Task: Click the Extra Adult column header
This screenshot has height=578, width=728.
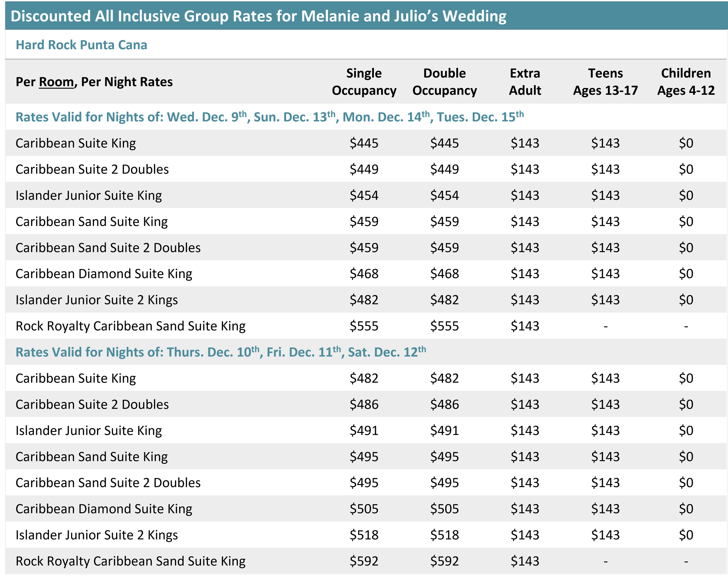Action: coord(525,82)
